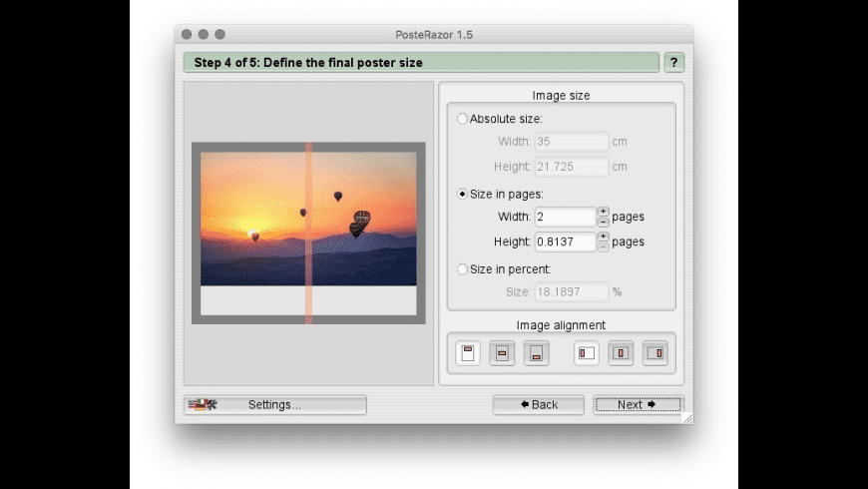The image size is (868, 489).
Task: Decrease page width with minus stepper
Action: tap(603, 222)
